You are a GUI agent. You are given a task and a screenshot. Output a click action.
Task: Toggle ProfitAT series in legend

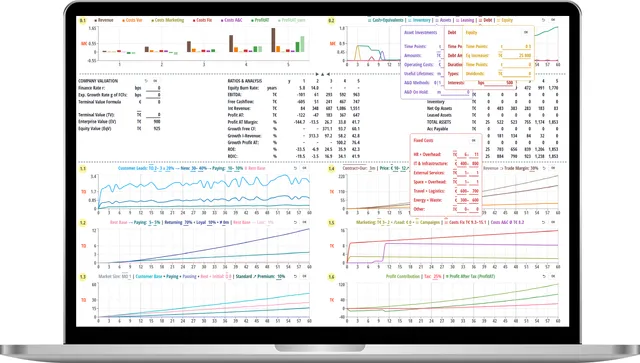tap(260, 20)
